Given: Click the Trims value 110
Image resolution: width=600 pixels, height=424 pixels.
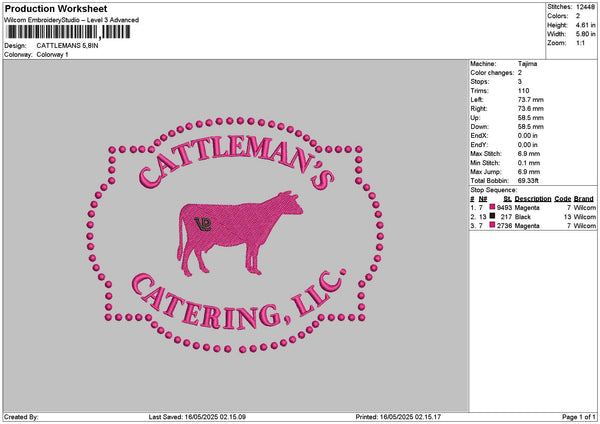Looking at the screenshot, I should (x=523, y=91).
